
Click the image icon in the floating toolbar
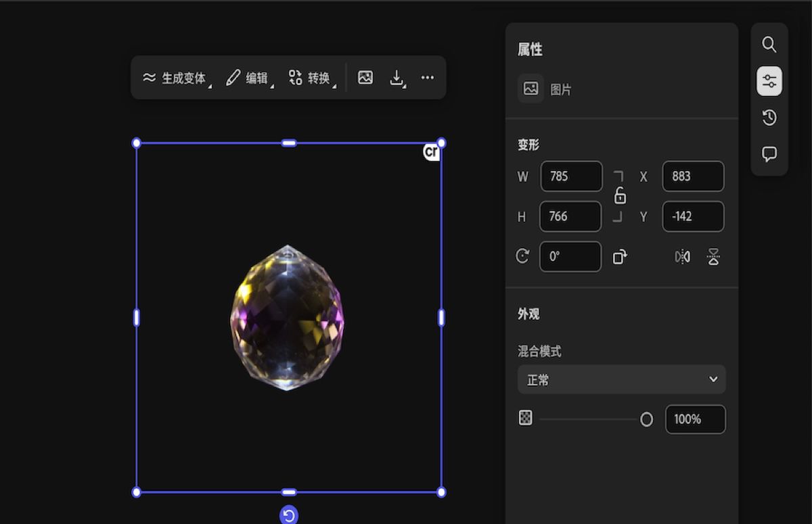pyautogui.click(x=365, y=78)
